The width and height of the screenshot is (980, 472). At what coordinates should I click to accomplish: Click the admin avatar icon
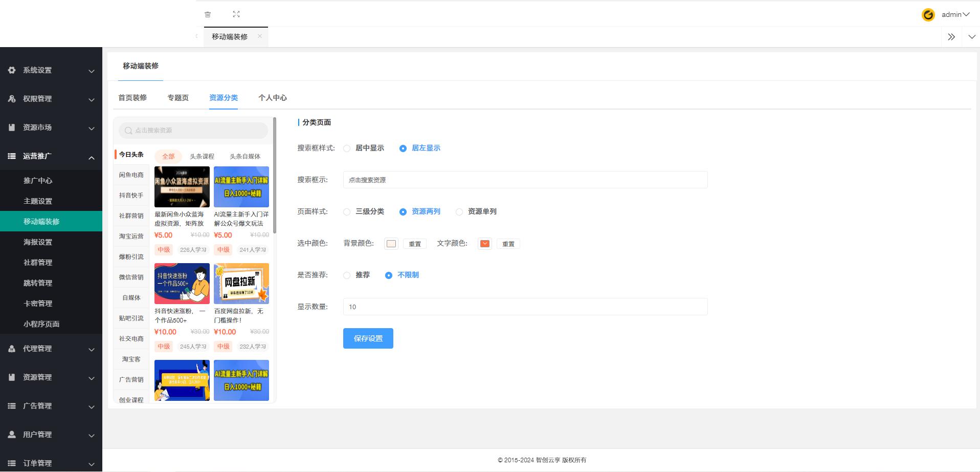pos(928,15)
